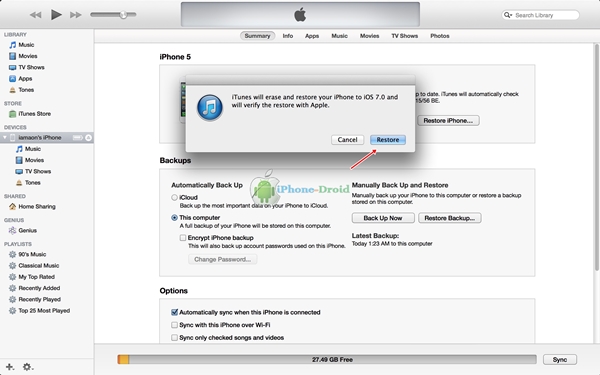Viewport: 600px width, 375px height.
Task: Click the eject button beside iamaon's iPhone
Action: tap(88, 137)
